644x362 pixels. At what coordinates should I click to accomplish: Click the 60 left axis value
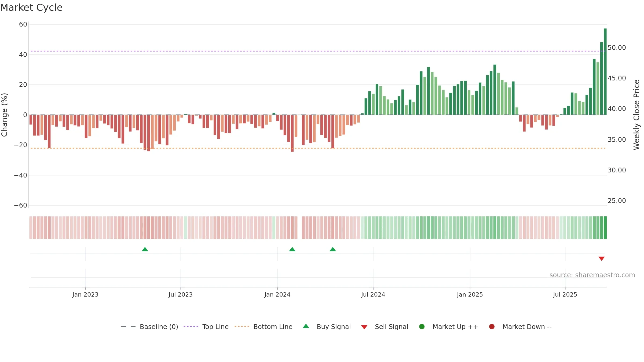pos(23,24)
